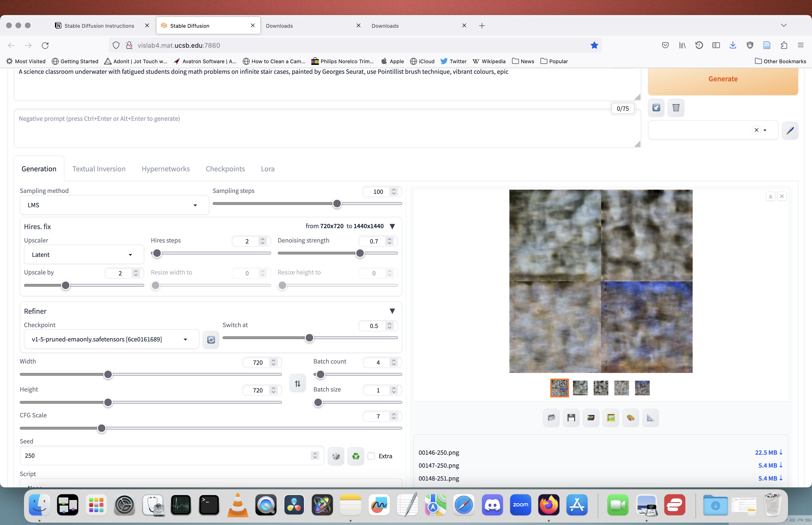Click the swap width and height icon
The image size is (812, 525).
(x=297, y=384)
